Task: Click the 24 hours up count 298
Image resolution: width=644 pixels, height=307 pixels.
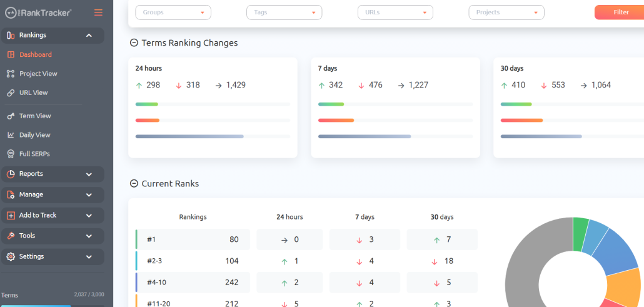Action: point(153,85)
